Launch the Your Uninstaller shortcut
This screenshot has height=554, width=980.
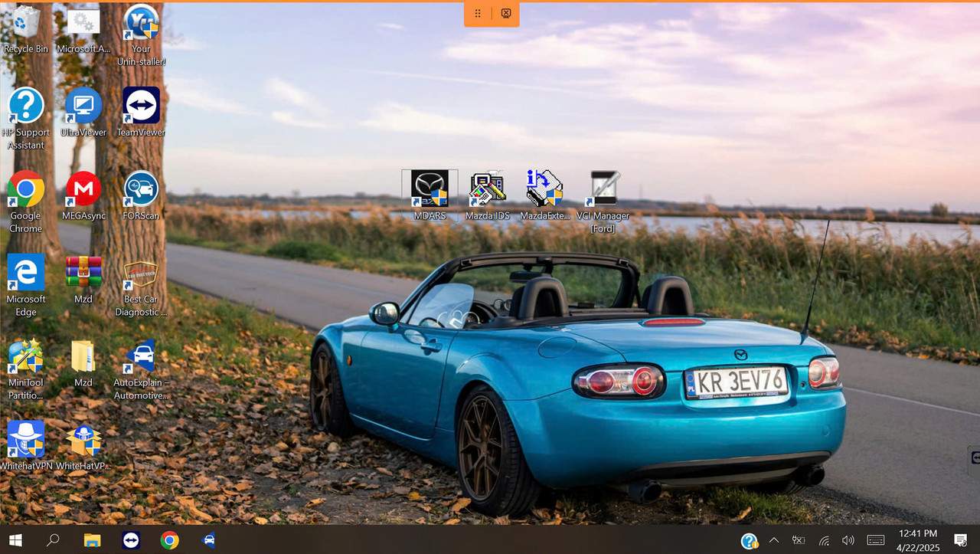tap(142, 36)
